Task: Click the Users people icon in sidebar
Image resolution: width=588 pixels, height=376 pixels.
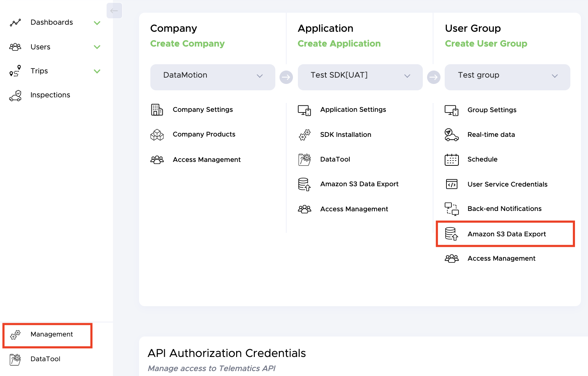Action: point(15,47)
